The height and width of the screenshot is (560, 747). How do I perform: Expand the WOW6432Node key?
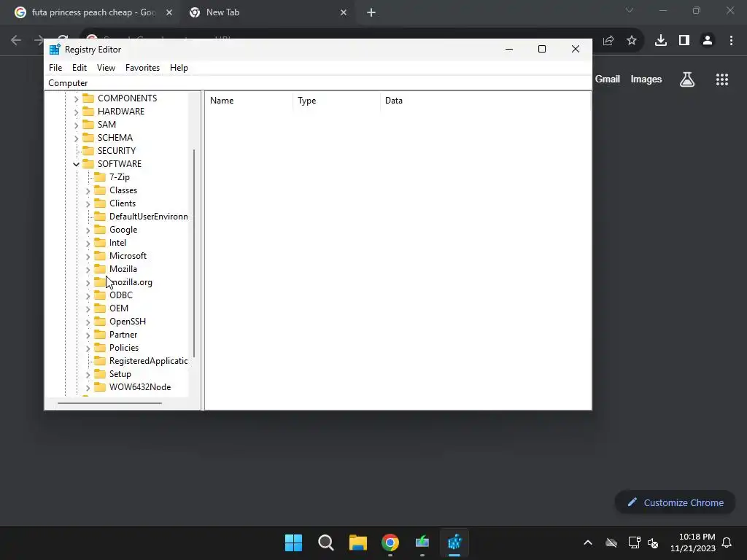[88, 388]
